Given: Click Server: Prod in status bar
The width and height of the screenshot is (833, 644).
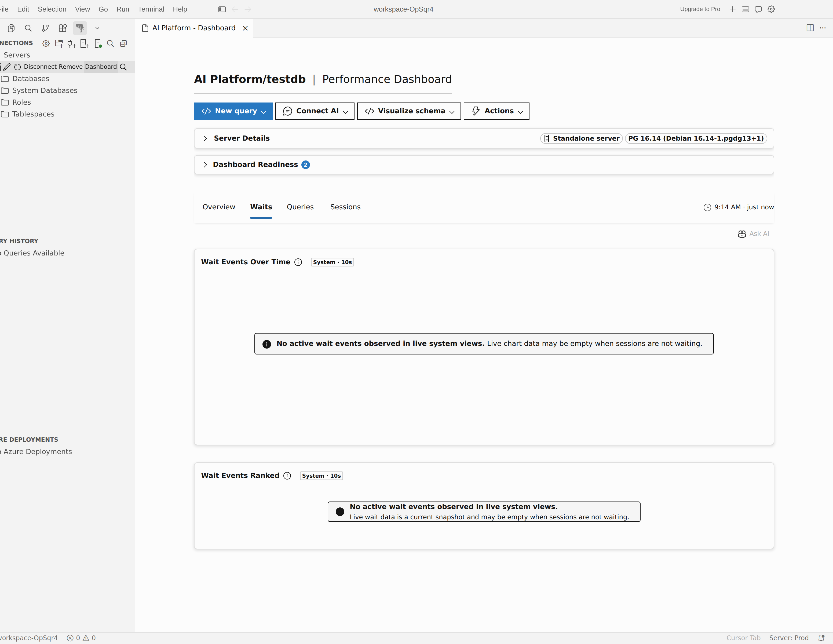Looking at the screenshot, I should coord(789,638).
